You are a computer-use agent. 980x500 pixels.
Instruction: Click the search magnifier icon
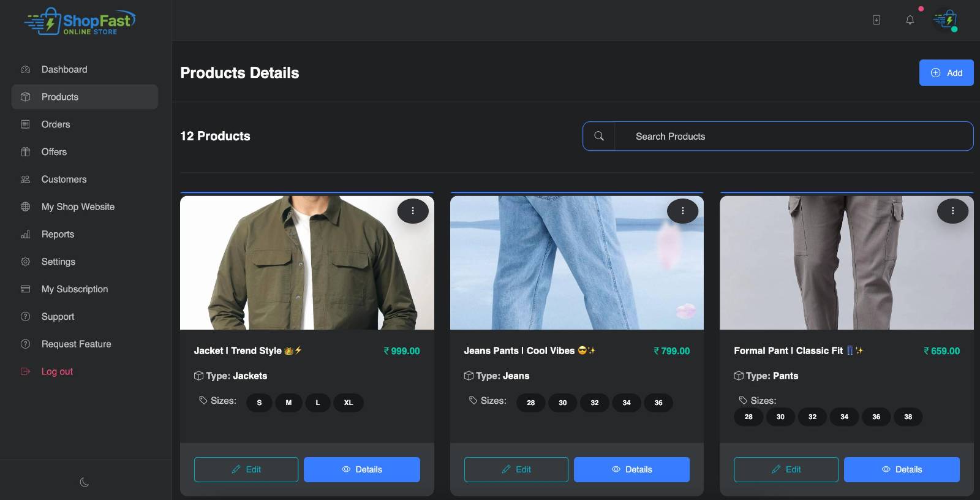click(599, 136)
